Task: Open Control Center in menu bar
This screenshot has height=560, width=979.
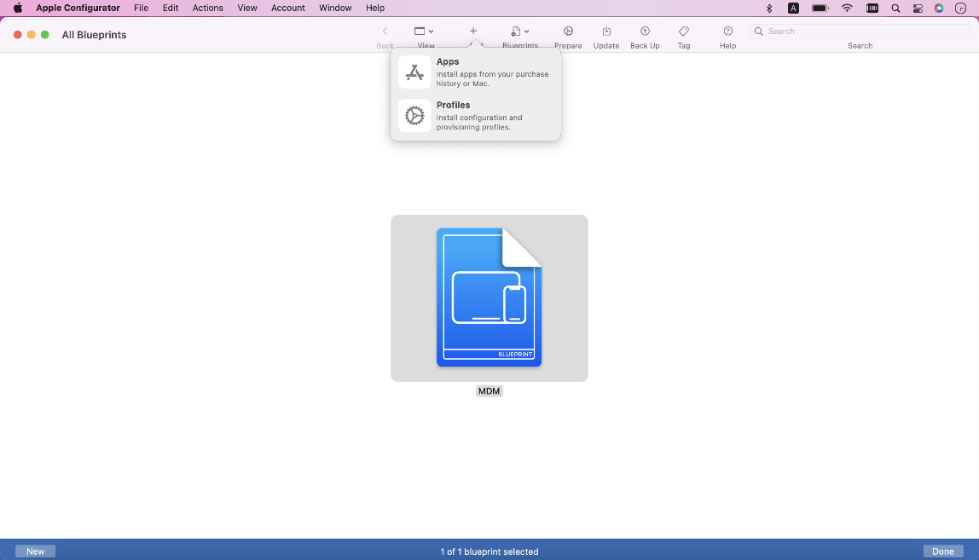Action: [x=918, y=8]
